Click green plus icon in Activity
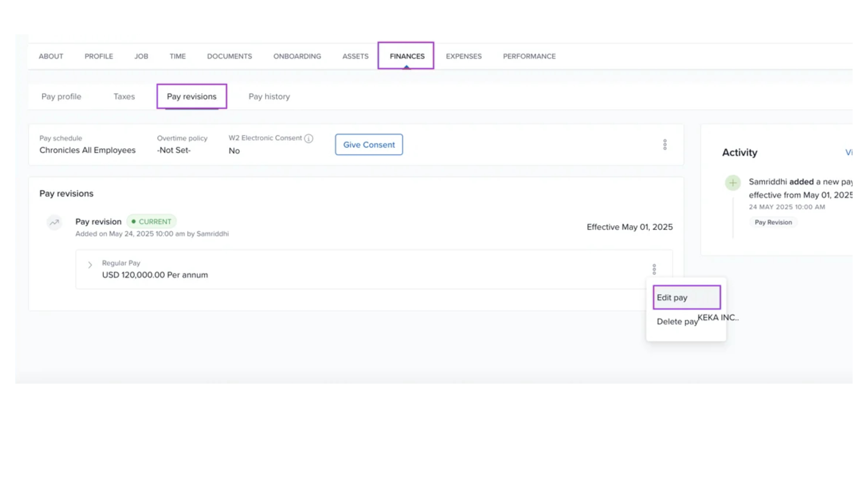Screen dimensions: 868x488 [x=733, y=183]
